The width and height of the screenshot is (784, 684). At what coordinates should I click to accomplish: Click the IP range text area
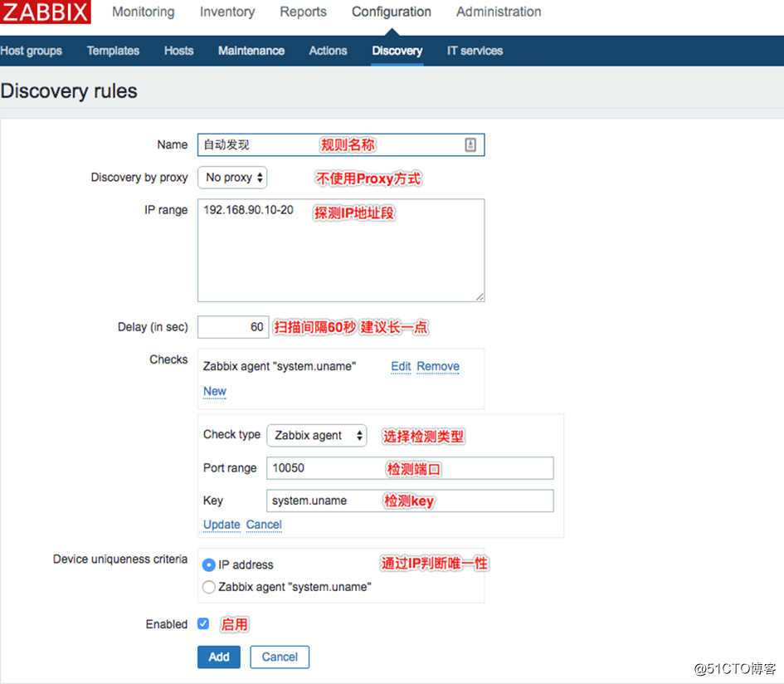[341, 250]
